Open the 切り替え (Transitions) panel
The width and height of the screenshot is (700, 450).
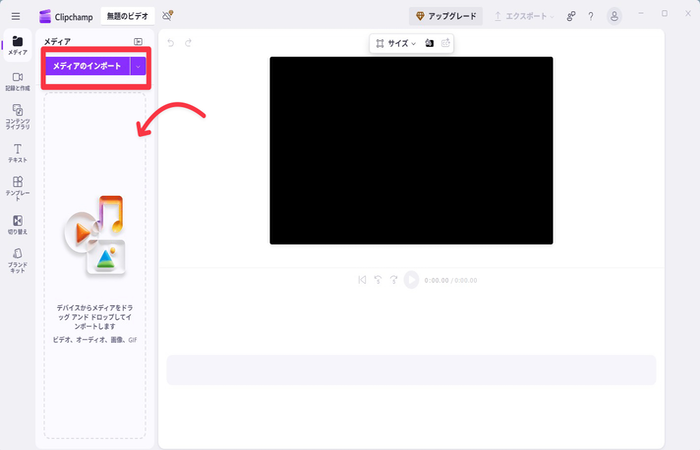click(17, 225)
